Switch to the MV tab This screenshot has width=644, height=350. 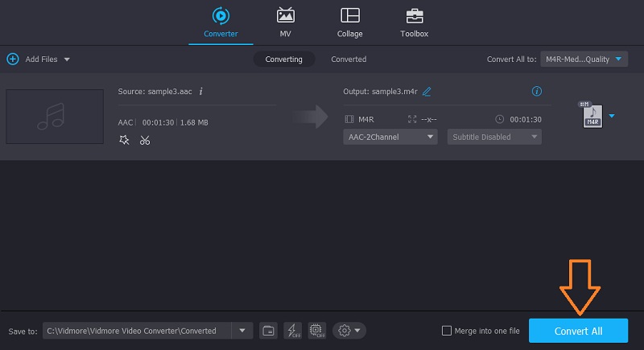[285, 23]
